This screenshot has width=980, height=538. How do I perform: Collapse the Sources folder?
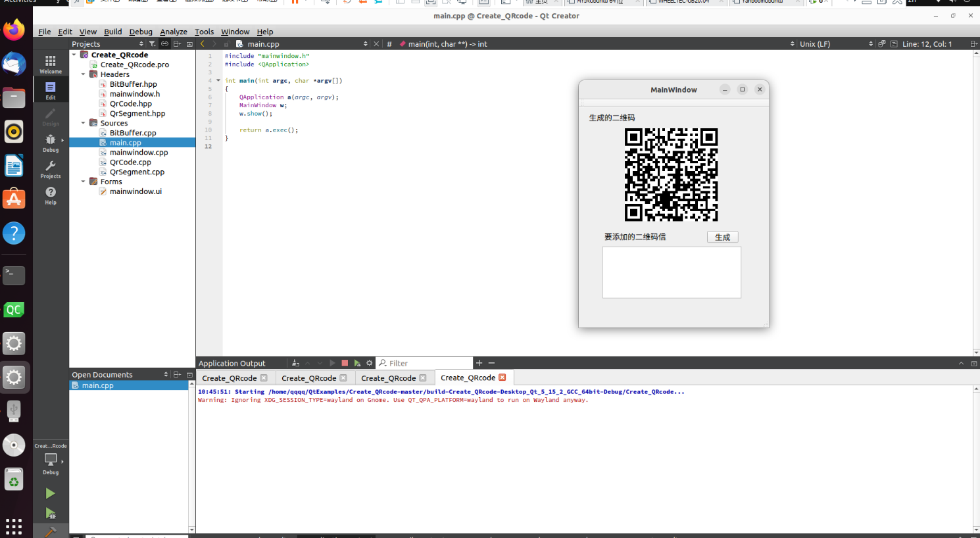point(84,123)
